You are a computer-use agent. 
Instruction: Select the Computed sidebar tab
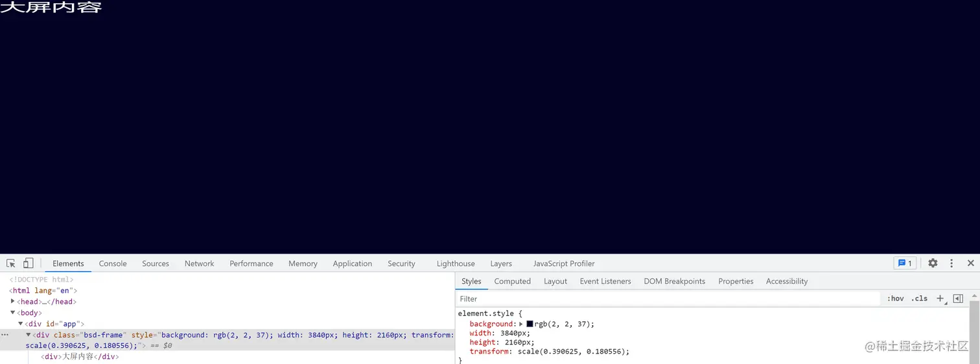[x=512, y=281]
